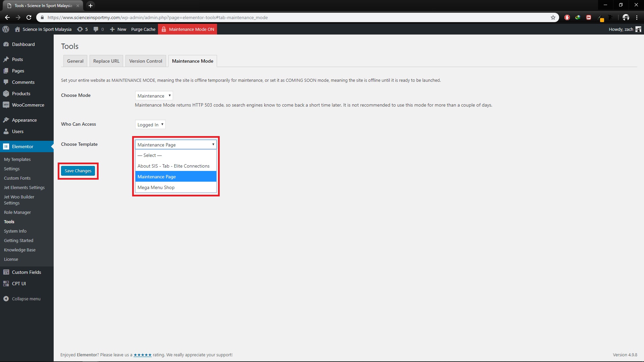Open the browser three-dot menu

[637, 17]
